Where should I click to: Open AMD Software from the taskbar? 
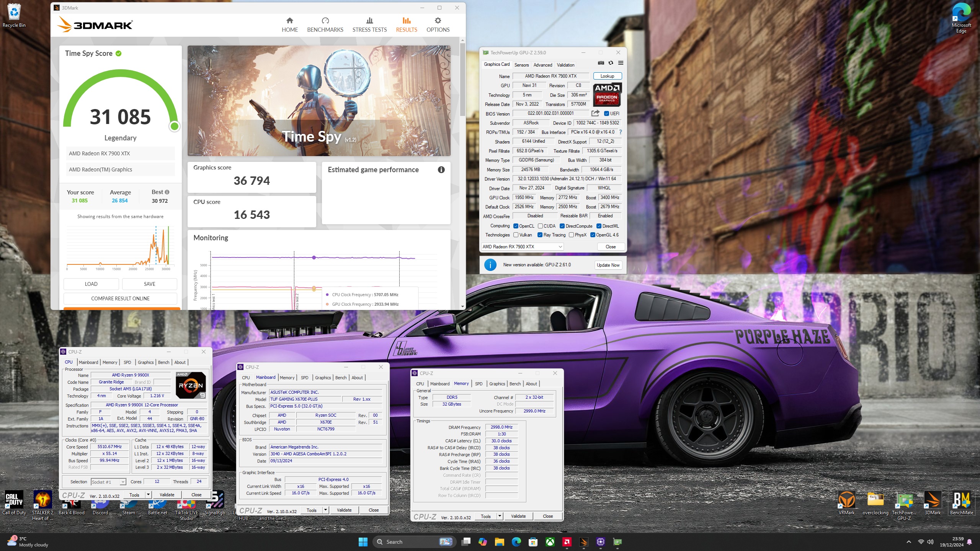pyautogui.click(x=567, y=542)
